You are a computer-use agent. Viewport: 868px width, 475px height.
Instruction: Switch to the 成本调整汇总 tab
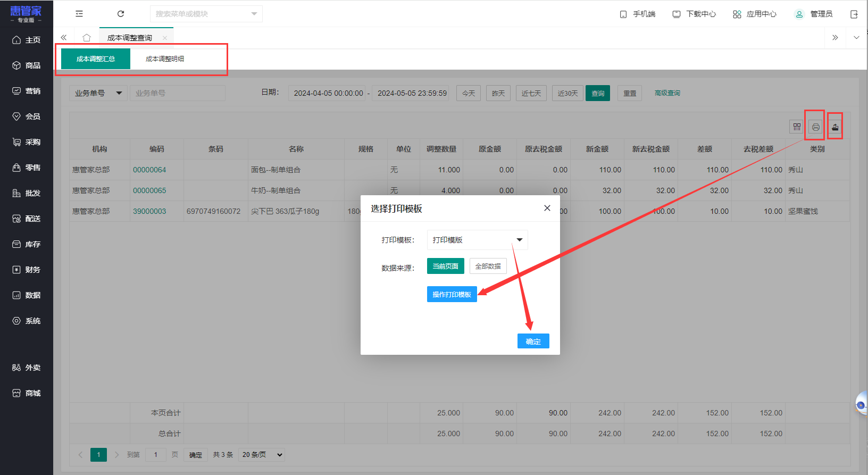point(96,59)
